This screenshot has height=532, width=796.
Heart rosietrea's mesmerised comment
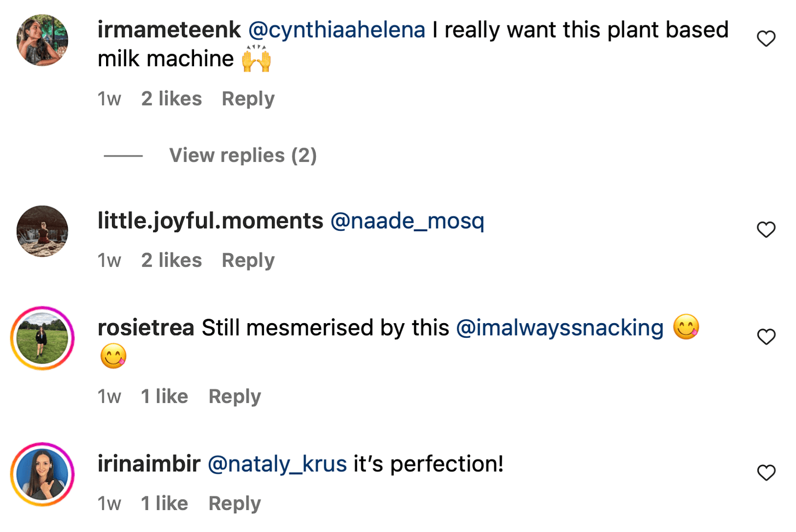pos(766,337)
